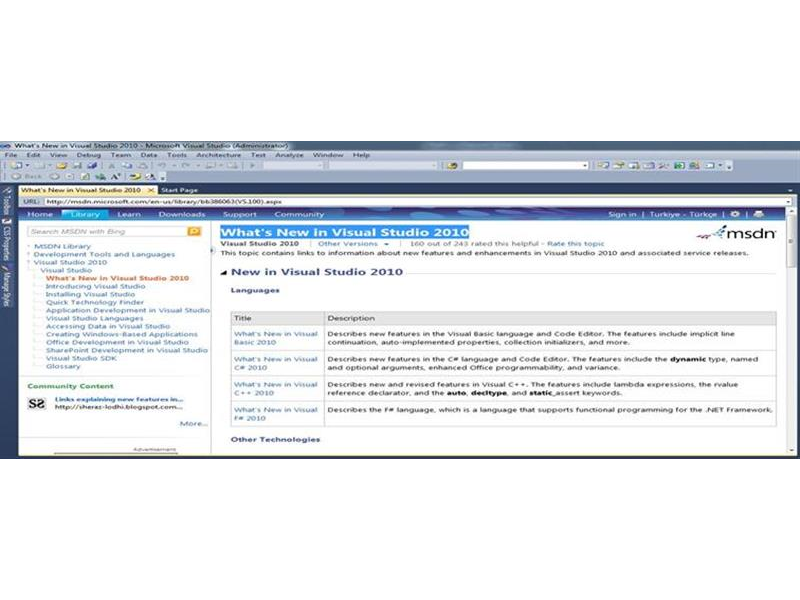Open What's New in Visual C# 2010 link
Viewport: 800px width, 600px height.
[276, 363]
